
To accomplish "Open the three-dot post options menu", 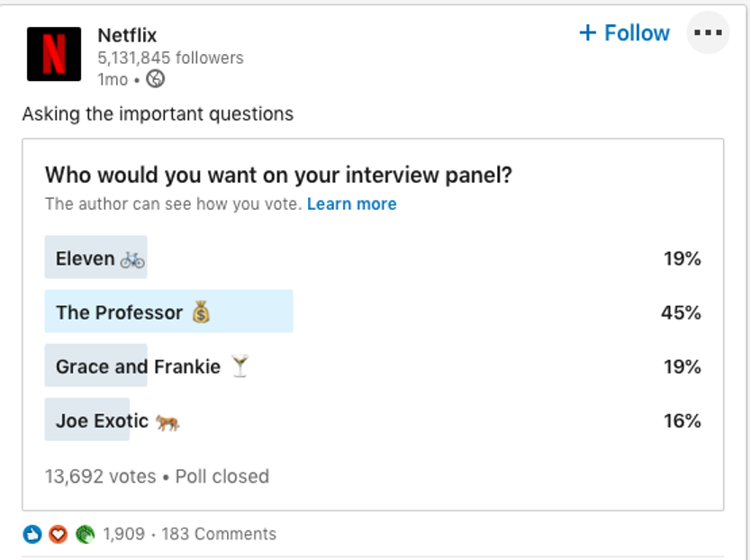I will (708, 32).
